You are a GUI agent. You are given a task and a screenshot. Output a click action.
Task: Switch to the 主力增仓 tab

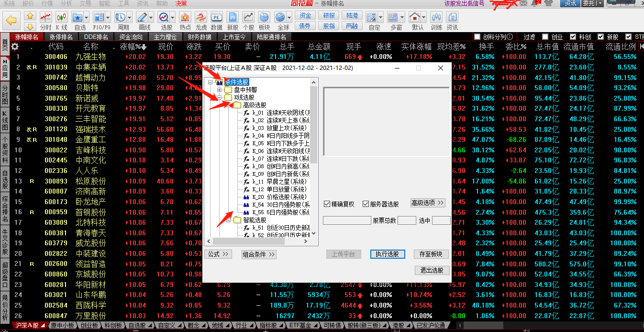tap(166, 37)
